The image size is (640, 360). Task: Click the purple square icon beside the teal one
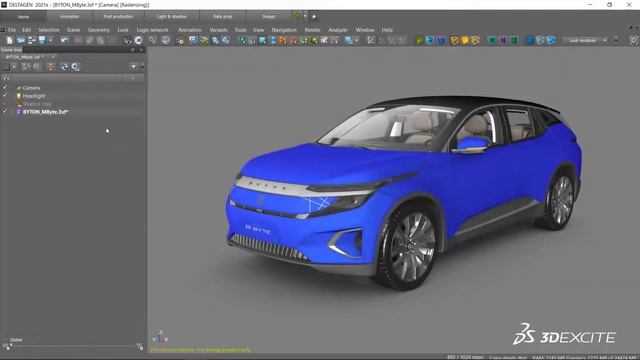[503, 40]
